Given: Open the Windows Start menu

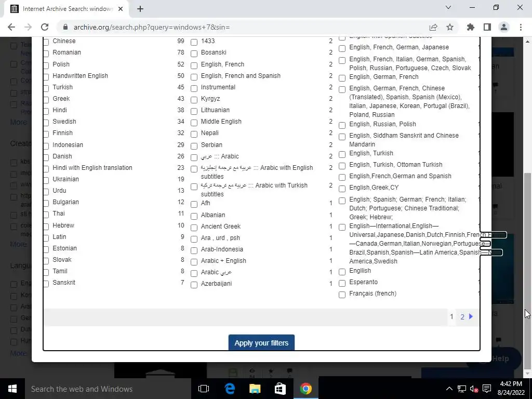Looking at the screenshot, I should coord(12,389).
